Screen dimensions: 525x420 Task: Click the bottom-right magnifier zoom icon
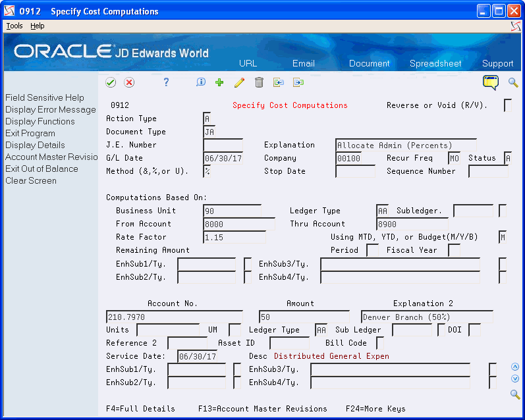click(x=515, y=394)
